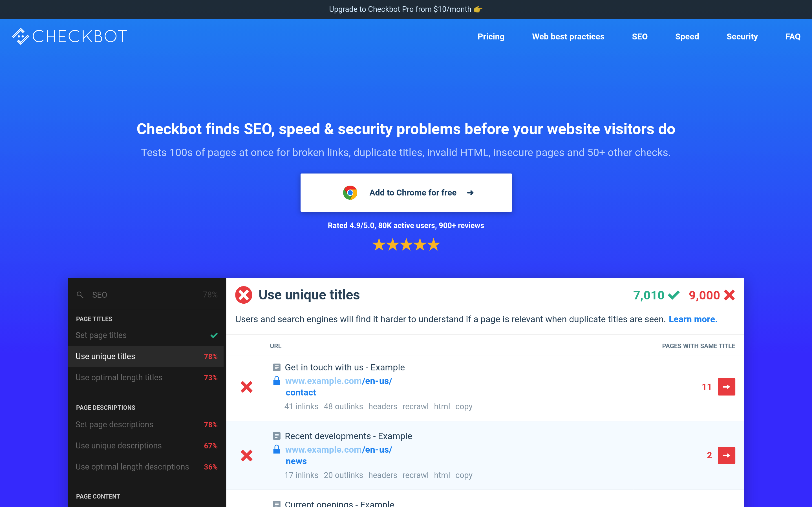Viewport: 812px width, 507px height.
Task: Click the five star rating graphic
Action: coord(406,245)
